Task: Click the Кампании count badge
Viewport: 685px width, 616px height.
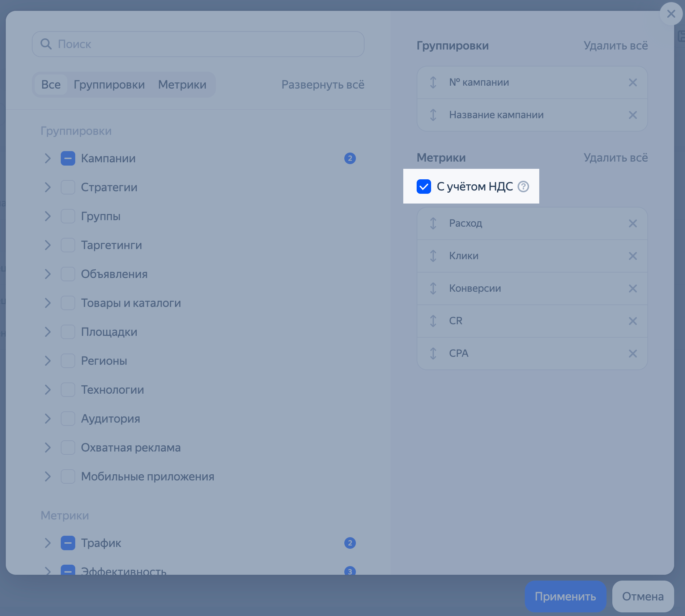Action: pos(350,158)
